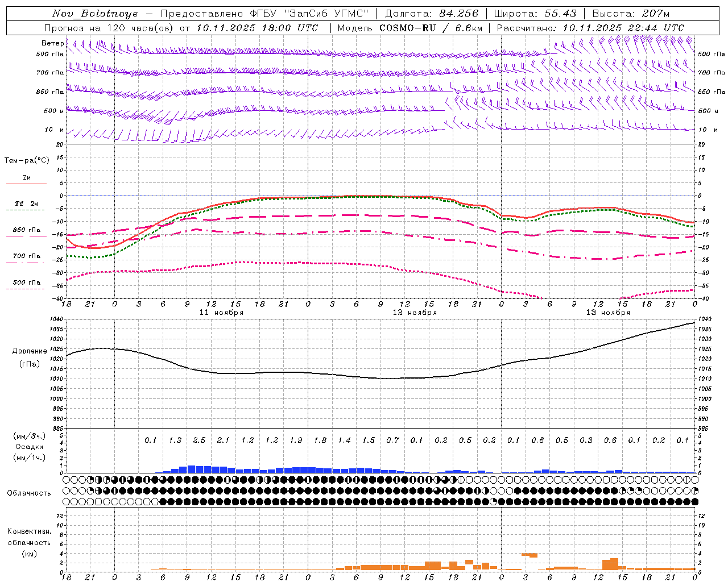Click the precipitation value "1.5"
Image resolution: width=728 pixels, height=582 pixels.
369,440
